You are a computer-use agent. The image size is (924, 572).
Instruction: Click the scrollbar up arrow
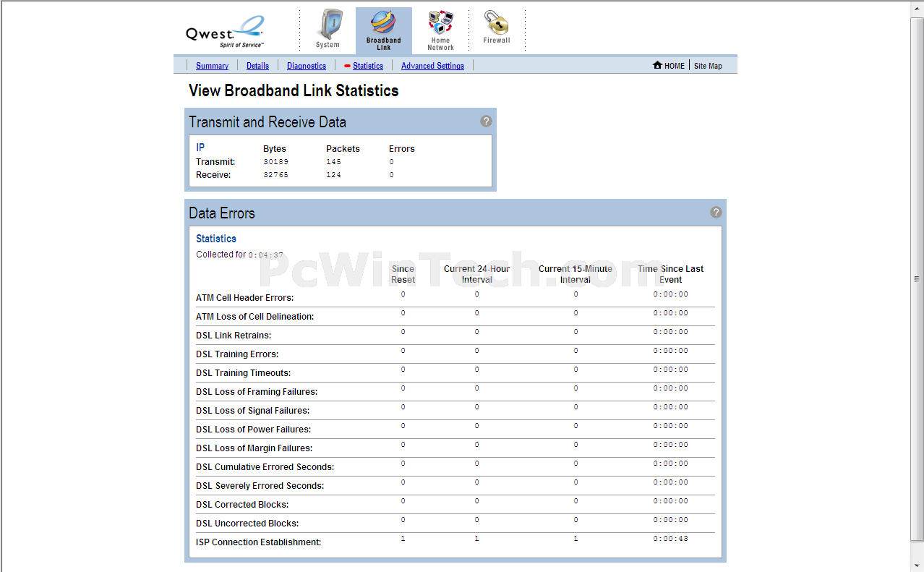[917, 7]
